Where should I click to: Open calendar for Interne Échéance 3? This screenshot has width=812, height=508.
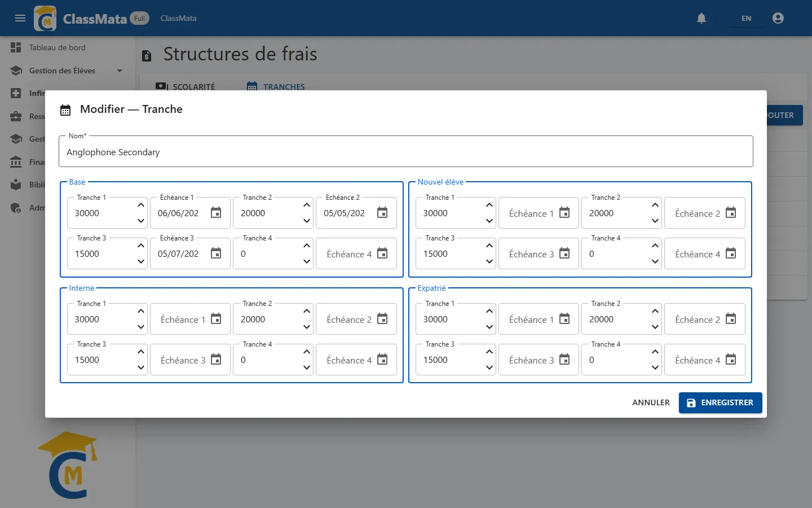(216, 360)
